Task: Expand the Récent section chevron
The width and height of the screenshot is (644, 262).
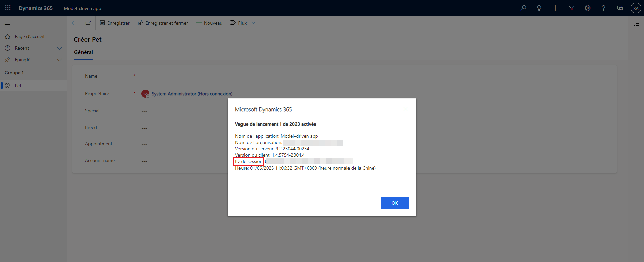Action: click(x=59, y=48)
